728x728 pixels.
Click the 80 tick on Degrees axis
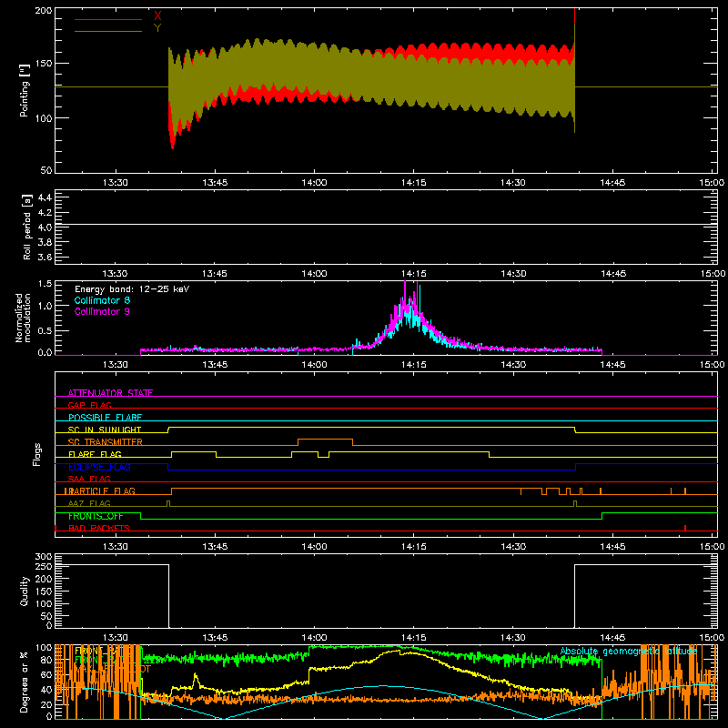coord(46,661)
